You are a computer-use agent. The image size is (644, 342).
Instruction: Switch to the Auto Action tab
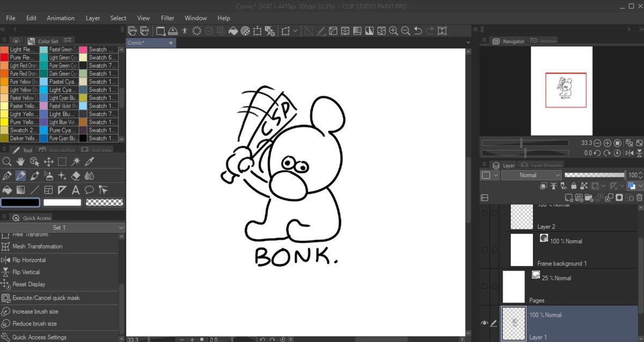coord(57,150)
